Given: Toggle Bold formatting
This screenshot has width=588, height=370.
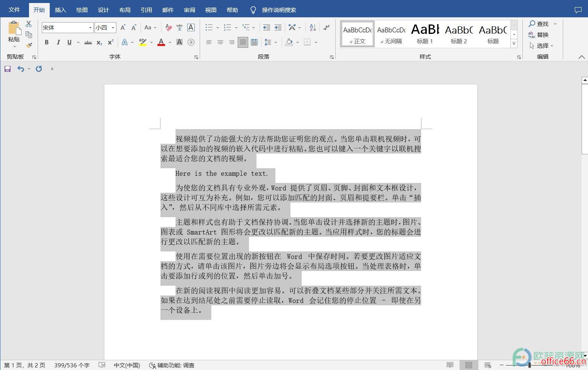Looking at the screenshot, I should tap(47, 43).
